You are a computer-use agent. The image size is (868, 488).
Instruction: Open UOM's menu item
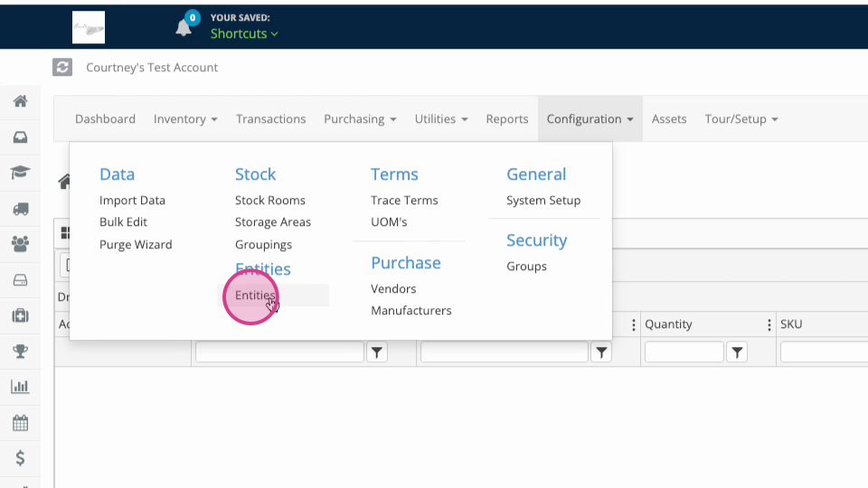389,222
